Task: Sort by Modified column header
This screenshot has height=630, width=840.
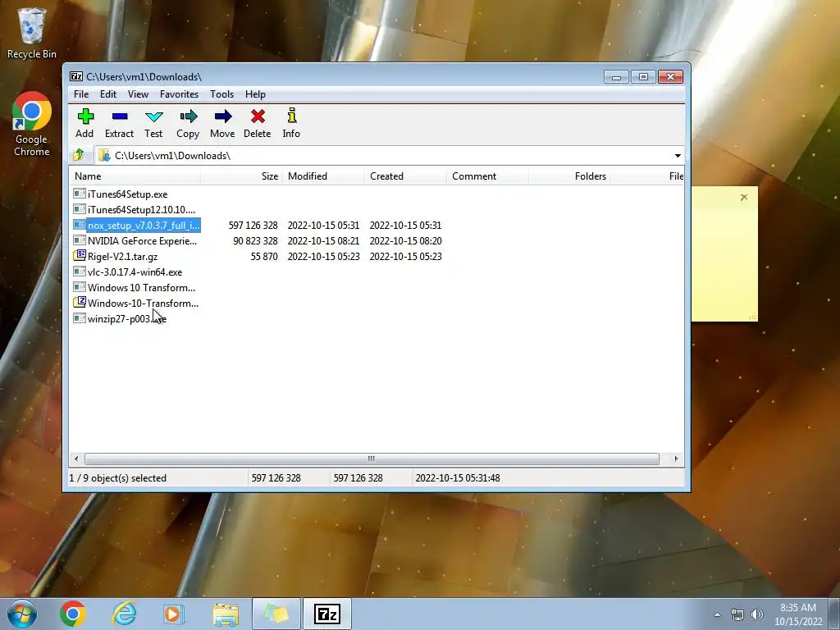Action: (323, 176)
